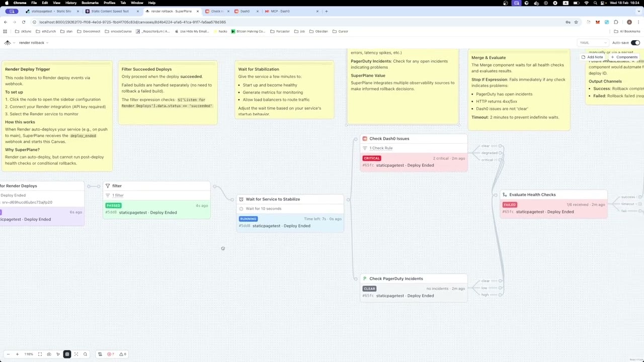The width and height of the screenshot is (644, 362).
Task: Open the Extensions puzzle icon
Action: (616, 22)
